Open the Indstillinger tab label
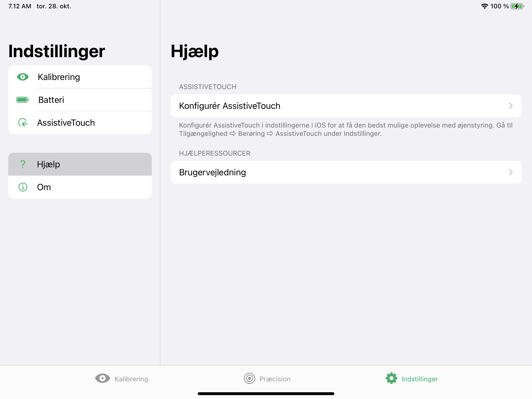 pyautogui.click(x=420, y=379)
